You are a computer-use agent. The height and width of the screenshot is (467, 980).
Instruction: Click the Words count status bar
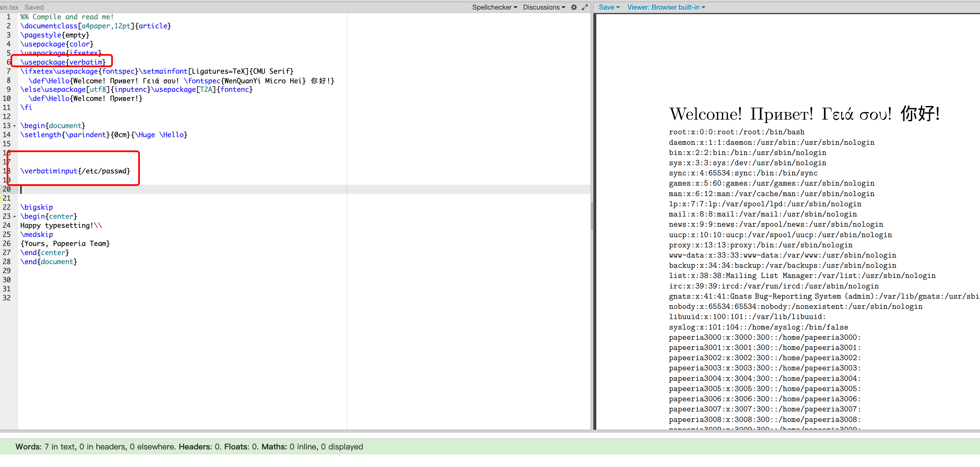(x=189, y=447)
